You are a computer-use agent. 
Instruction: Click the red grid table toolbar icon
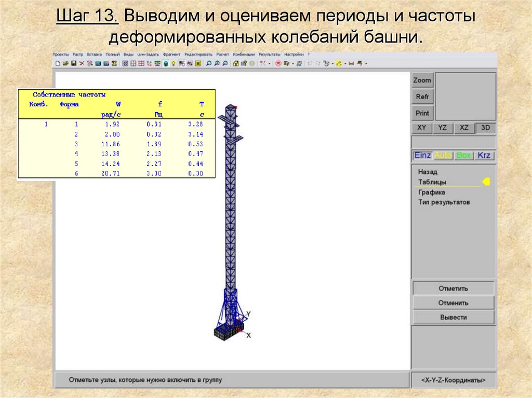click(x=141, y=63)
